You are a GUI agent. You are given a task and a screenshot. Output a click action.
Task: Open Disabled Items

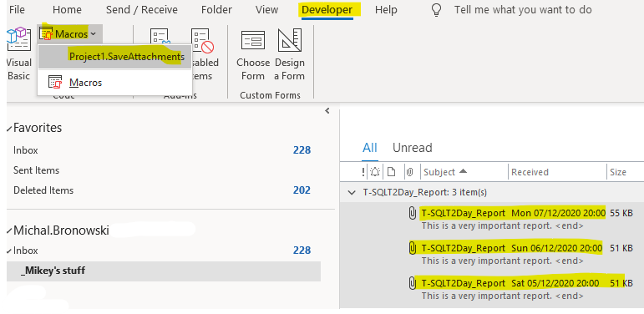click(x=204, y=53)
